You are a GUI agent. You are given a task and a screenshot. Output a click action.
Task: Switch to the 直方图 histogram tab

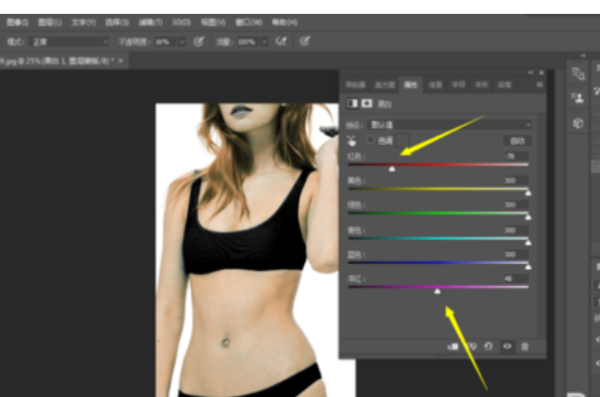(x=385, y=85)
